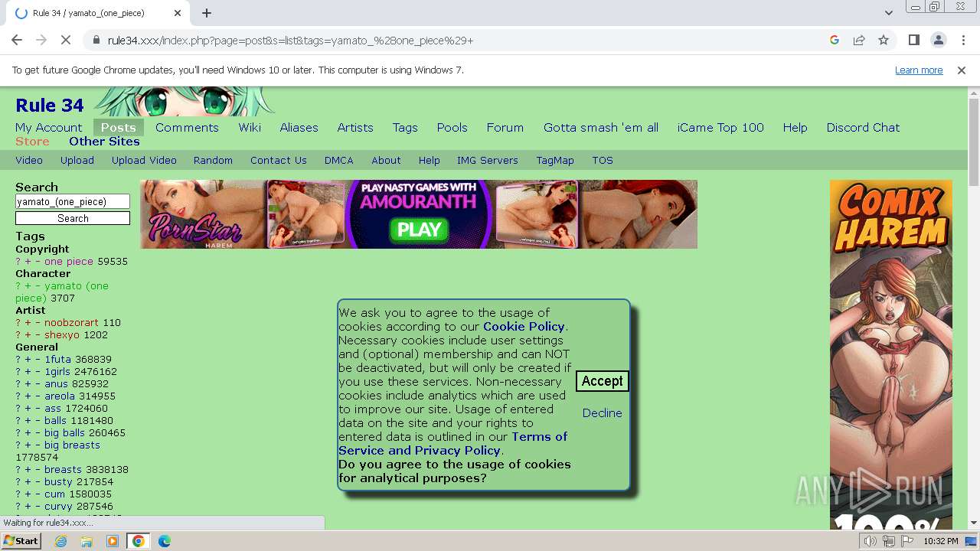
Task: Open the Tags navigation item
Action: click(405, 128)
